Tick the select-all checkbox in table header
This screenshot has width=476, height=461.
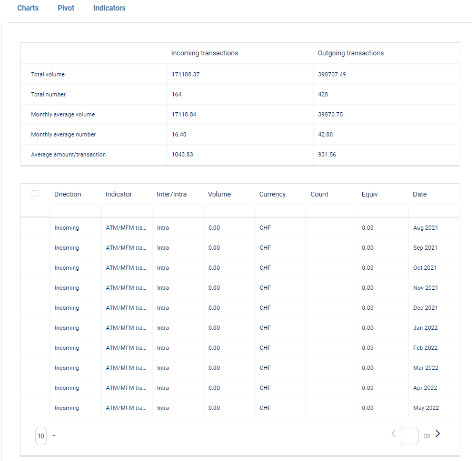coord(35,194)
